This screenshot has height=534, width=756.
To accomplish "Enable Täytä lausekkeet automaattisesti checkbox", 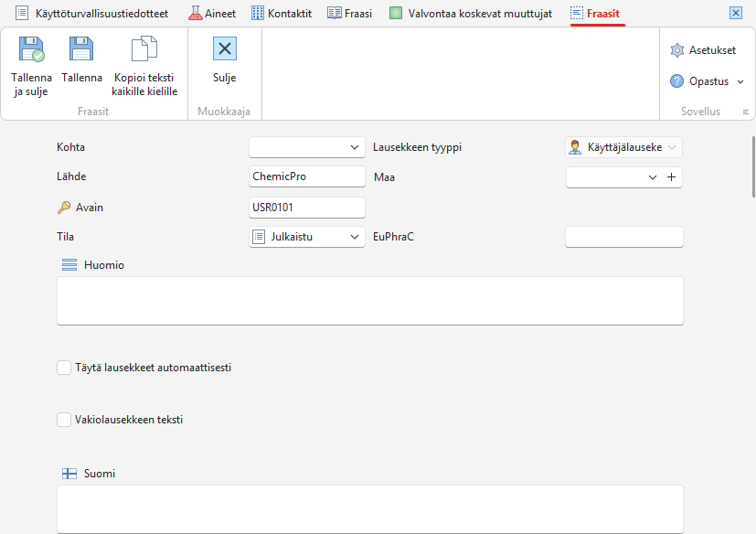I will pyautogui.click(x=64, y=368).
